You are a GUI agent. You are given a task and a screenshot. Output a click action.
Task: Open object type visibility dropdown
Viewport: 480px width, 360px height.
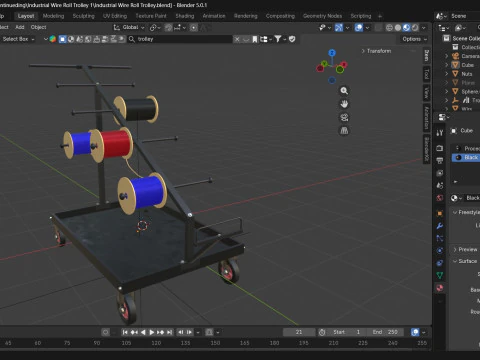click(324, 28)
